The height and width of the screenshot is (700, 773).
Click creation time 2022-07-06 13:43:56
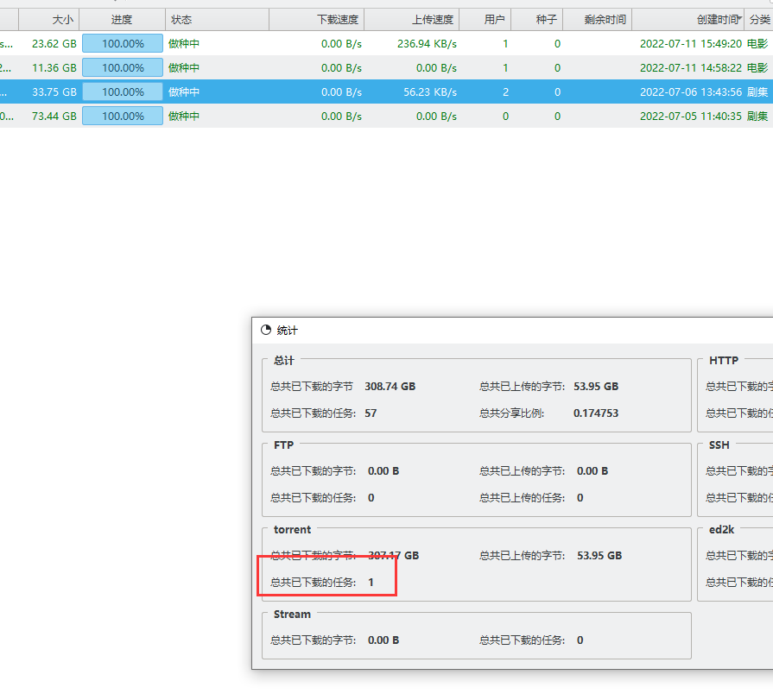coord(691,92)
